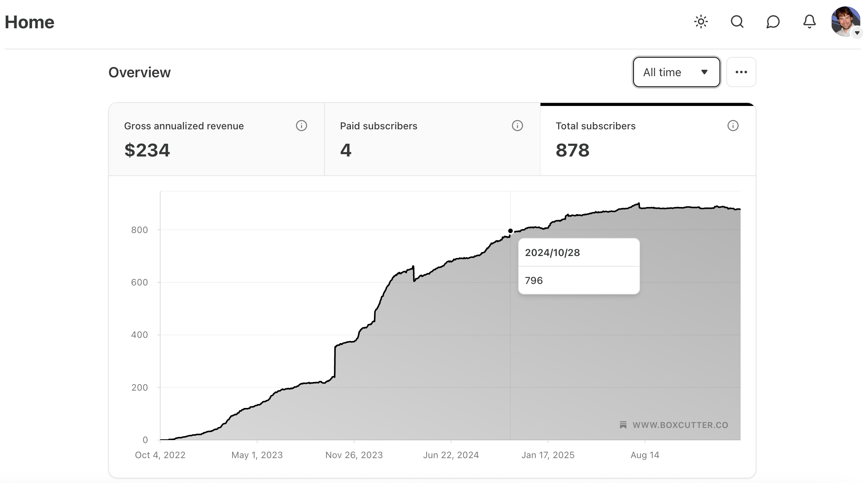
Task: Click the Overview section heading
Action: (139, 72)
